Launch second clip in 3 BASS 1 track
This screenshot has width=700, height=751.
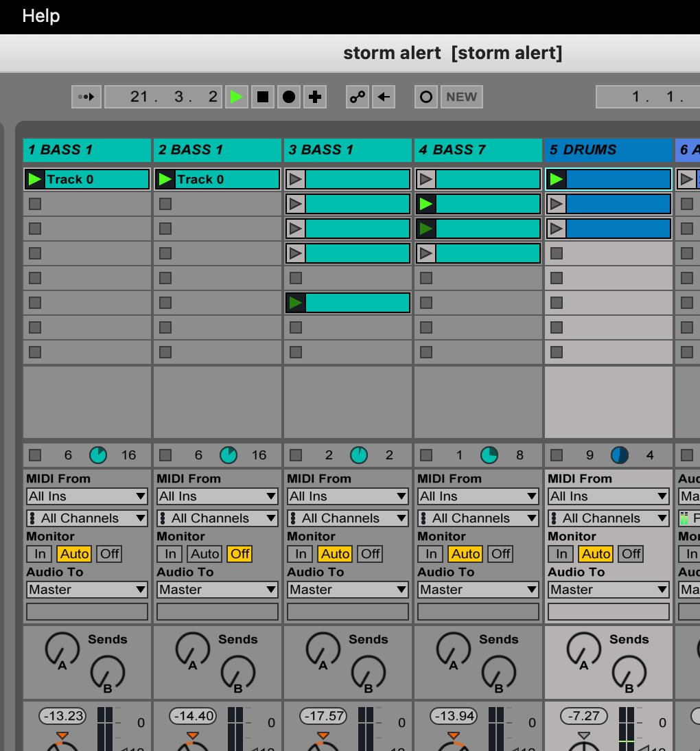click(295, 204)
